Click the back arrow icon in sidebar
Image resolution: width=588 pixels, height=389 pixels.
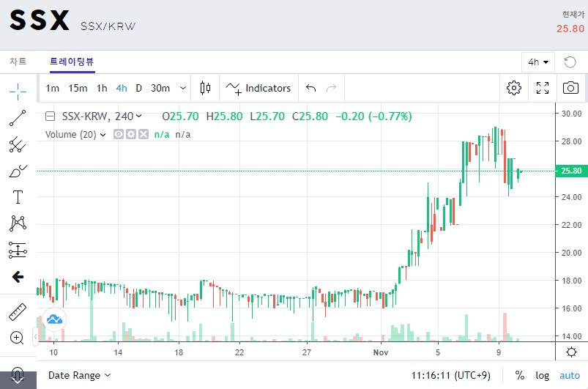click(18, 277)
